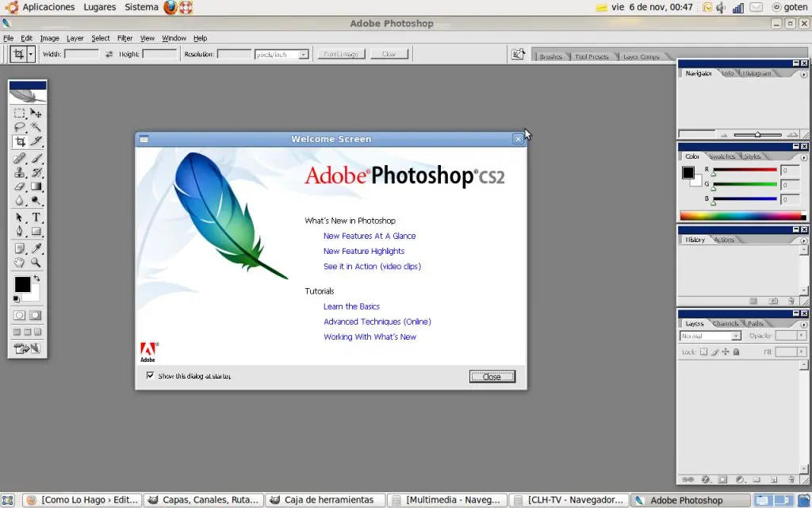Switch to Standard Mode editing
Viewport: 812px width, 508px height.
coord(20,315)
